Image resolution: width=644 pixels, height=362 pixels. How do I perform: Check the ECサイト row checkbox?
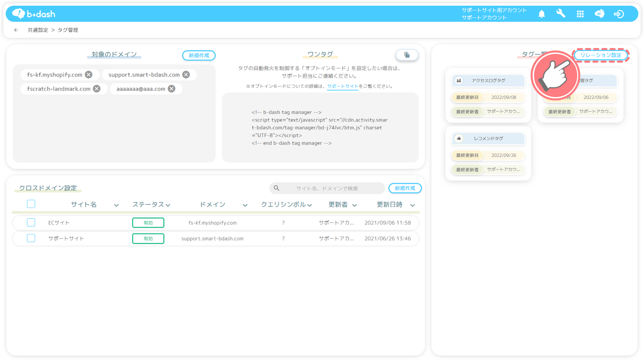coord(31,222)
